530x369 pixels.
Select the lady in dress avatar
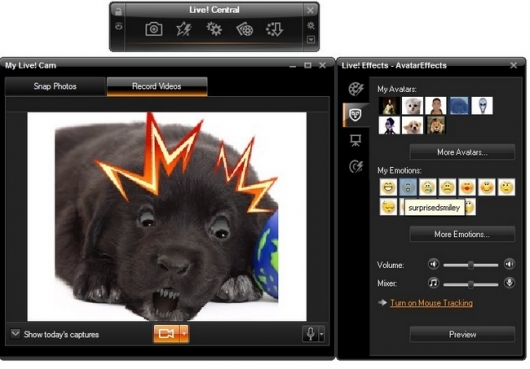pyautogui.click(x=389, y=106)
